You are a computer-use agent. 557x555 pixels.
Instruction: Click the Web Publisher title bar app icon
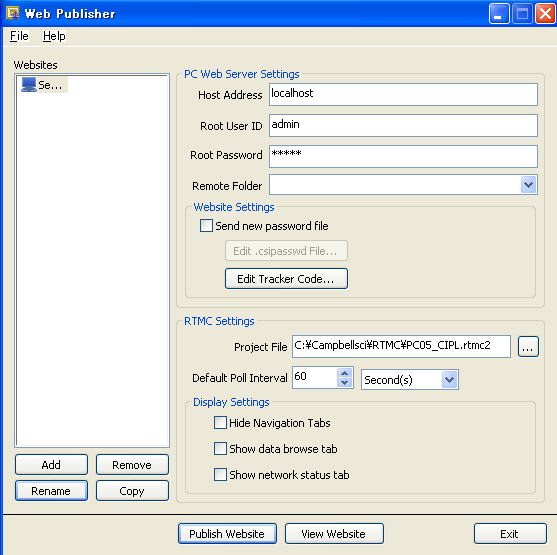(13, 13)
